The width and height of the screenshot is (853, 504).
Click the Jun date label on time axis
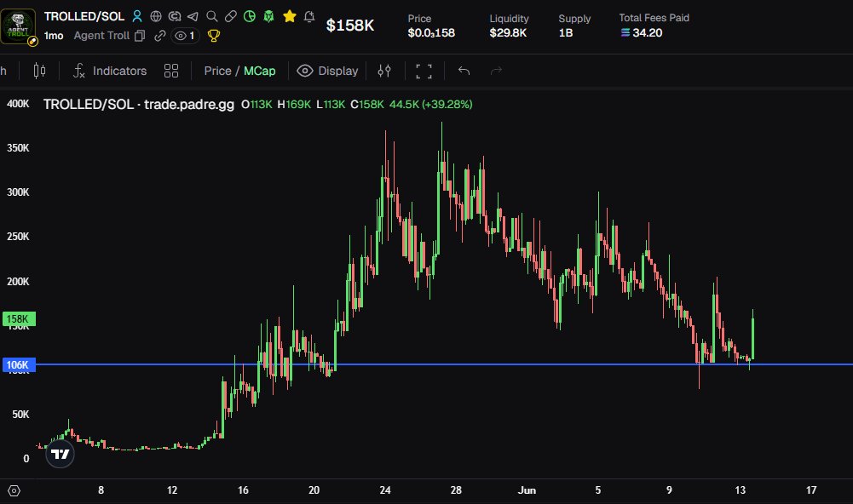click(x=527, y=490)
